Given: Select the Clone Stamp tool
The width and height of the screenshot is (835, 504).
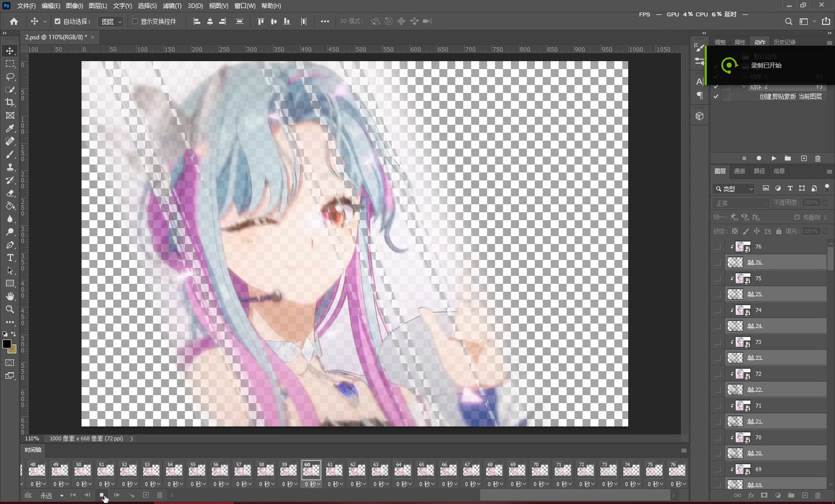Looking at the screenshot, I should point(10,167).
